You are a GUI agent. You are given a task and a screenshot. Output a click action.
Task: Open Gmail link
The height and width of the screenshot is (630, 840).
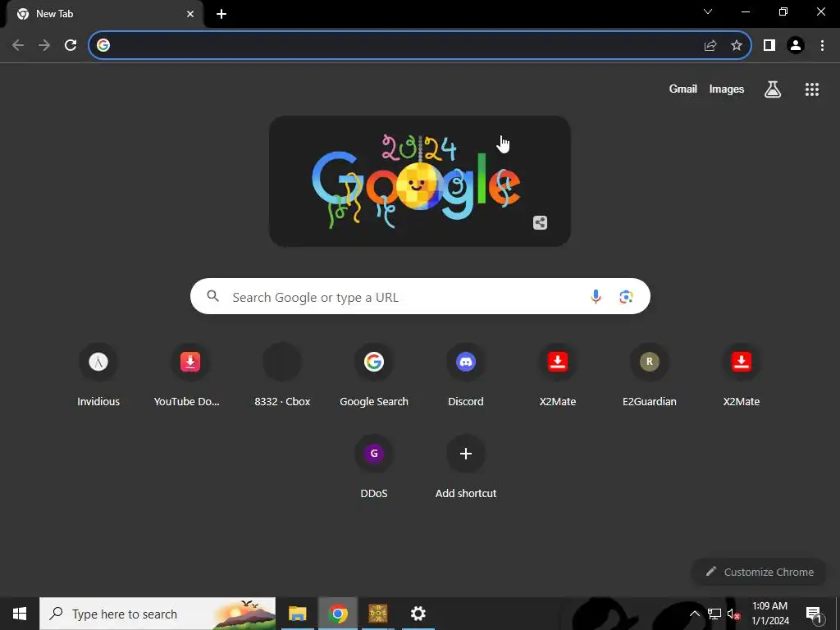683,89
